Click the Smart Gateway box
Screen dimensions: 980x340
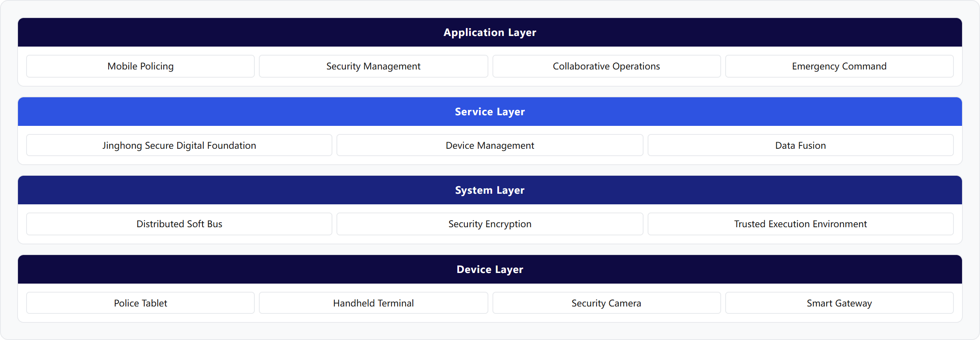pyautogui.click(x=840, y=303)
